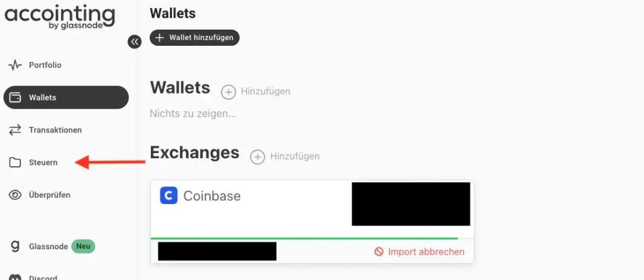This screenshot has width=644, height=280.
Task: Click the Portfolio pulse icon
Action: pos(15,65)
